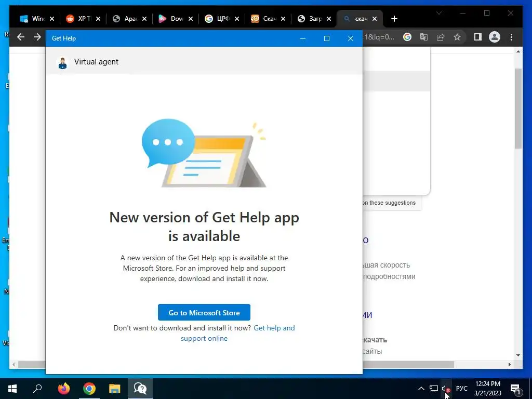Switch to the Загр tab in Chrome
This screenshot has height=399, width=532.
coord(310,19)
